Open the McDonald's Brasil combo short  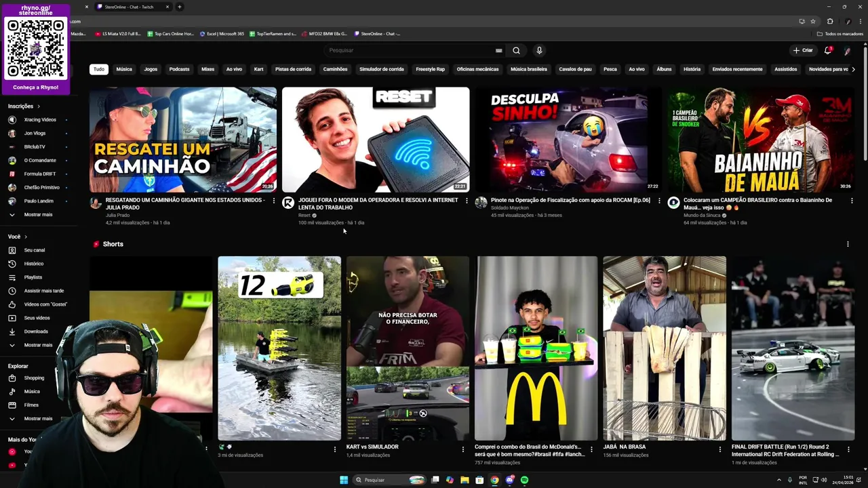pyautogui.click(x=536, y=348)
